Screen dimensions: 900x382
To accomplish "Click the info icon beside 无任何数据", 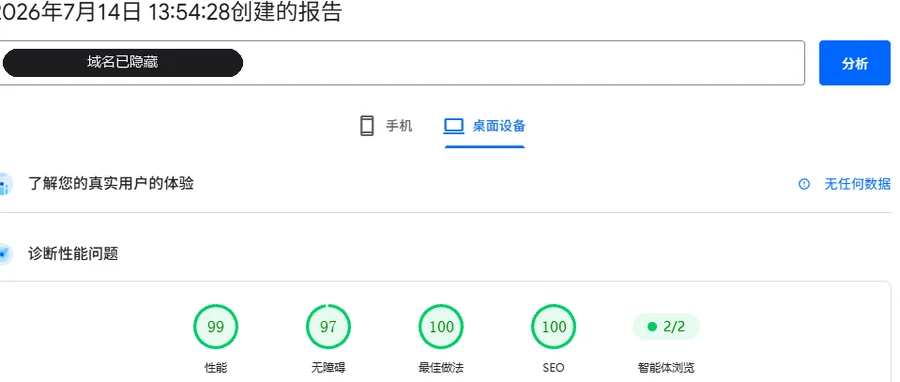I will pyautogui.click(x=804, y=184).
